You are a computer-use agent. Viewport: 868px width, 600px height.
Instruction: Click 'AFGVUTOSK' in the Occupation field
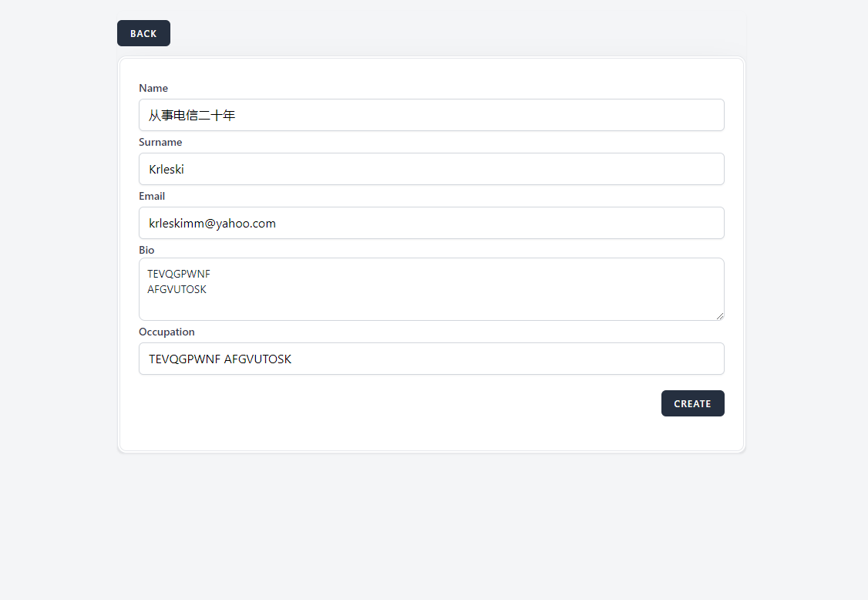click(x=257, y=359)
